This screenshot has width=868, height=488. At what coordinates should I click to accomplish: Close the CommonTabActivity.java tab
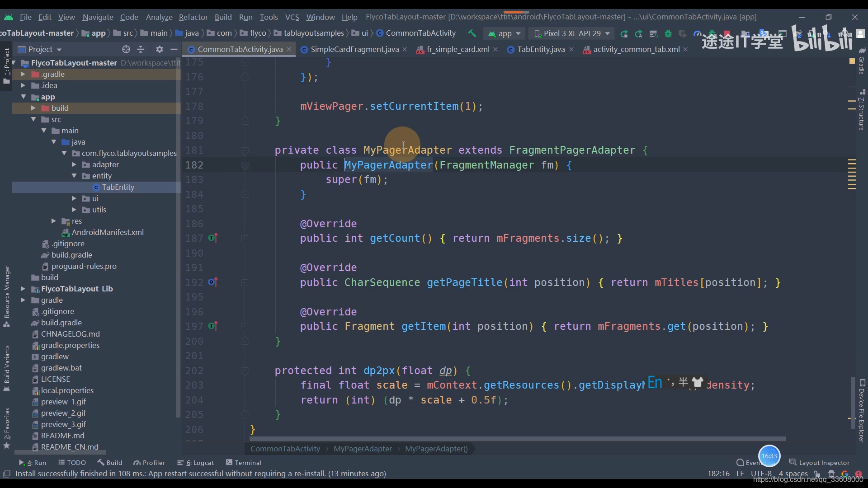[x=289, y=49]
